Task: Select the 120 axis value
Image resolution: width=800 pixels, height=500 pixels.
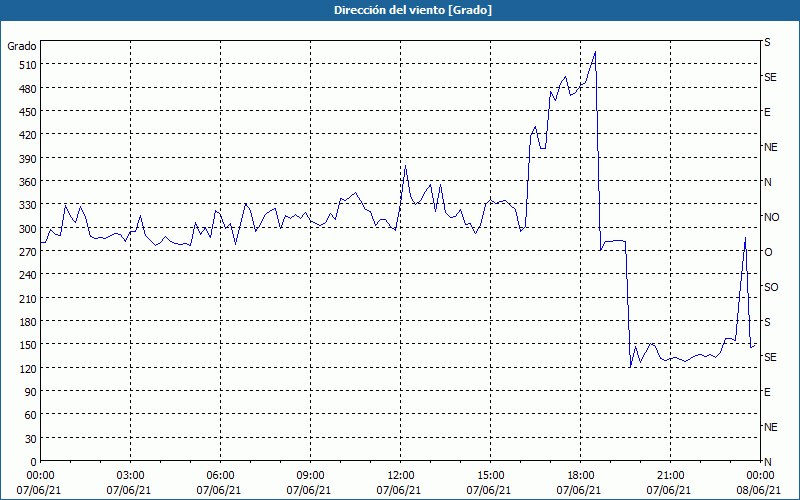Action: coord(28,368)
